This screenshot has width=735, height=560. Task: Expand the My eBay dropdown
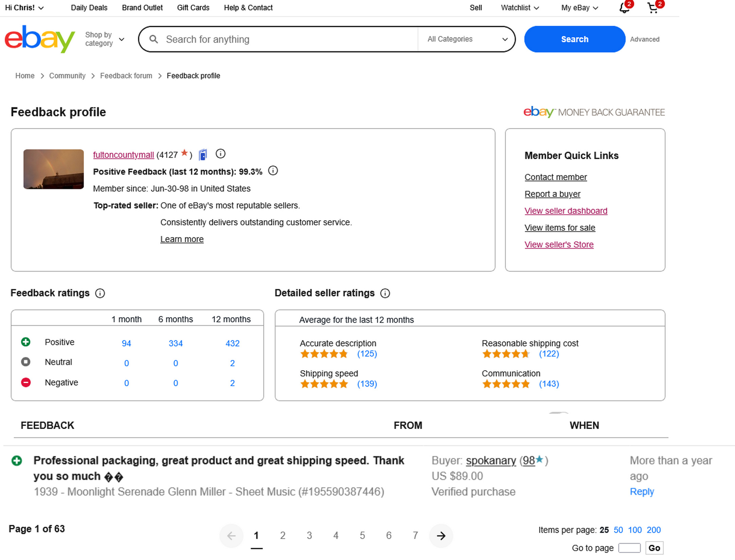(x=579, y=8)
